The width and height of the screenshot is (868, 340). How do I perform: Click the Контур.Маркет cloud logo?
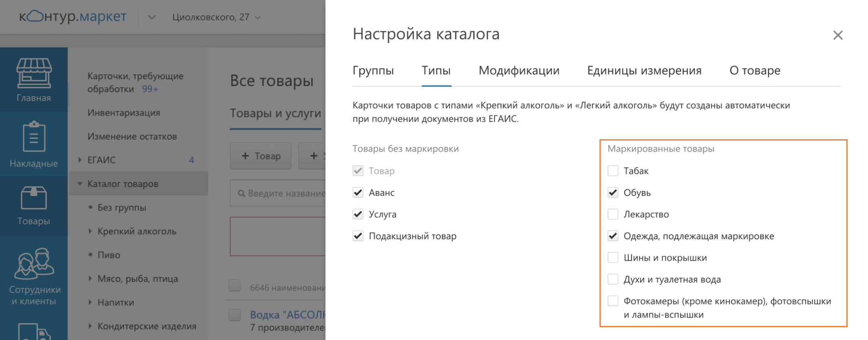pyautogui.click(x=35, y=16)
